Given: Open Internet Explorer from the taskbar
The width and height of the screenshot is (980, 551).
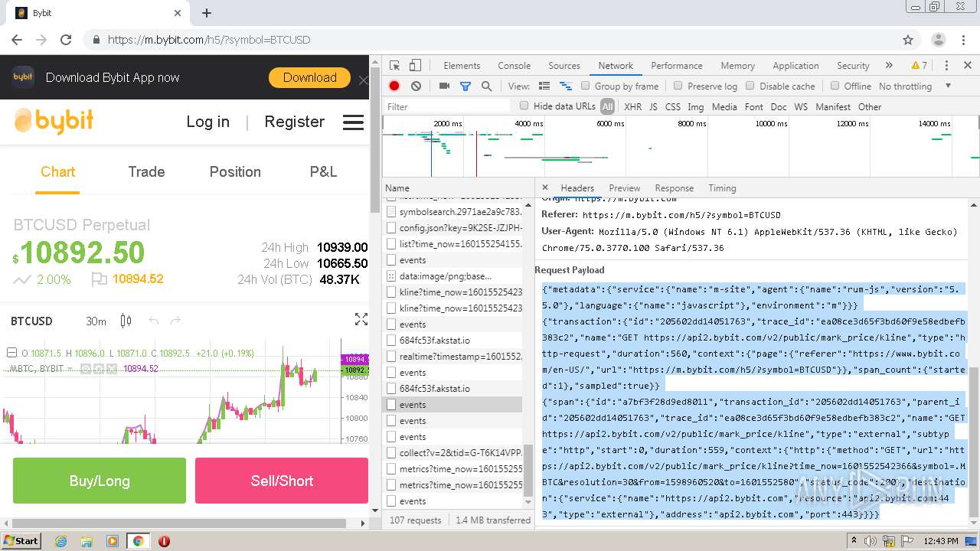Looking at the screenshot, I should coord(60,541).
